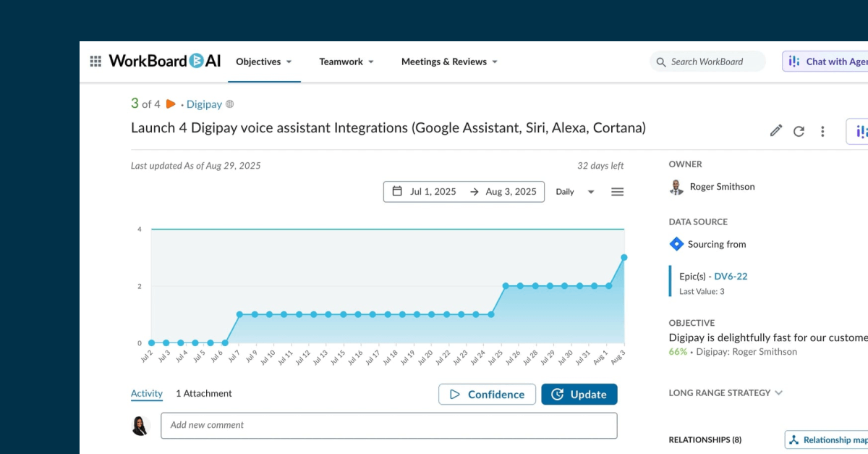Click the Chat with Agent icon
The image size is (868, 454).
pos(794,62)
